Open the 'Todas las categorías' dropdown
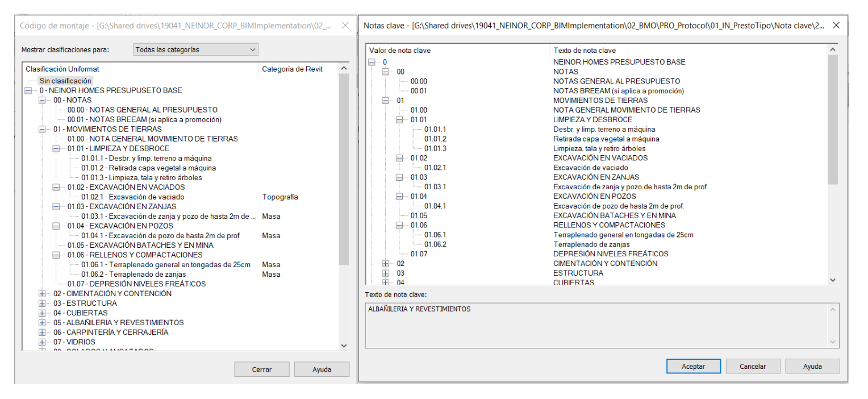Screen dimensions: 868x399 click(x=196, y=50)
